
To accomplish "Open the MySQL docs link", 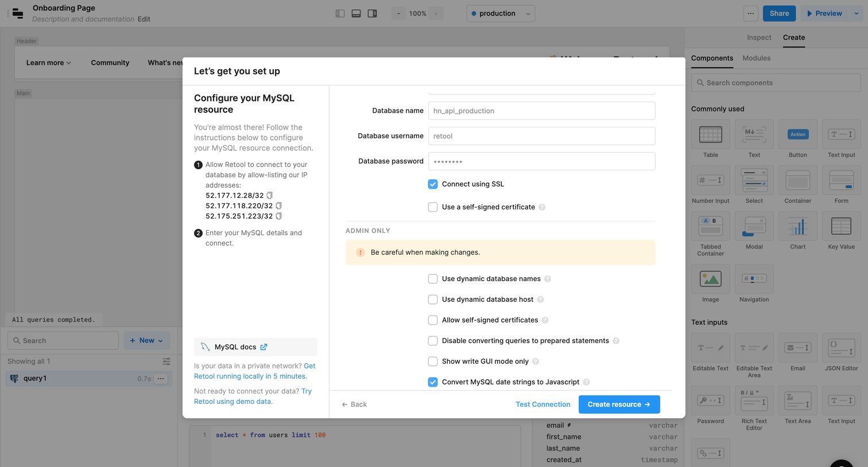I will pyautogui.click(x=255, y=347).
